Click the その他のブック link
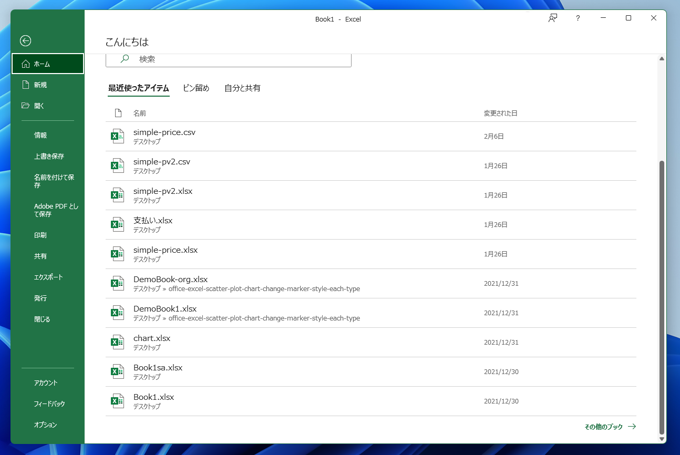 click(x=610, y=427)
